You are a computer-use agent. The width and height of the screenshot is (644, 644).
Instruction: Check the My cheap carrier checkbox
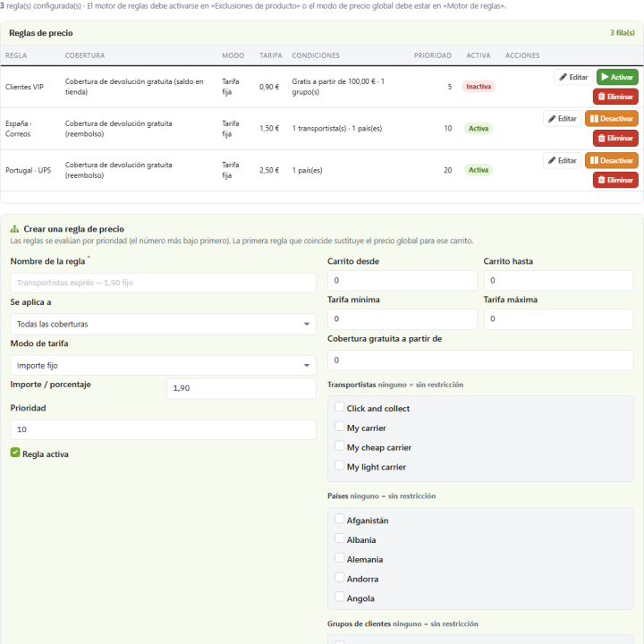pos(339,446)
